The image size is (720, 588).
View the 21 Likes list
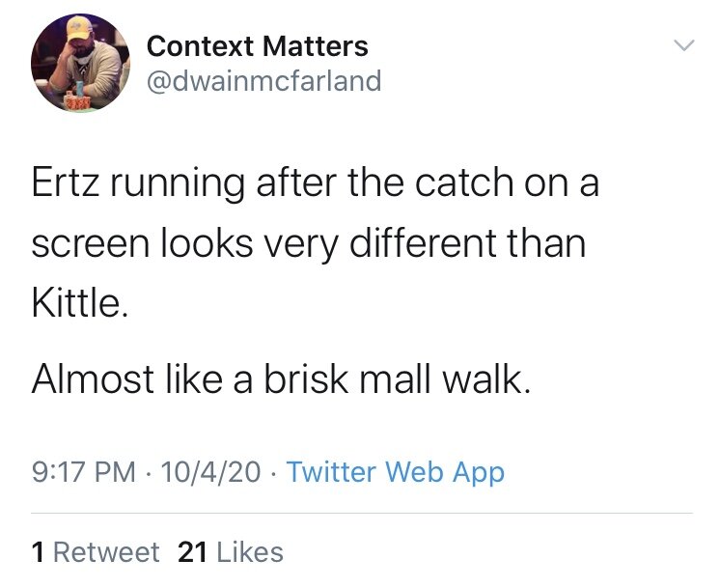231,552
